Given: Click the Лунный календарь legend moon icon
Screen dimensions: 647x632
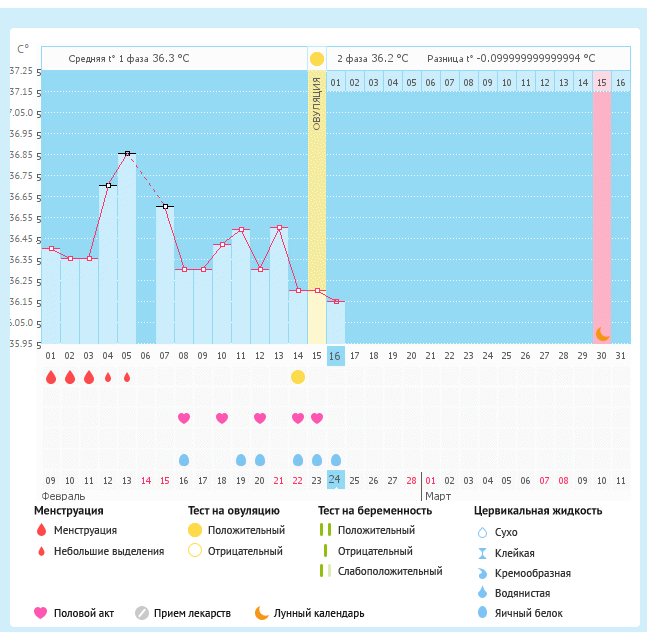Looking at the screenshot, I should coord(262,613).
